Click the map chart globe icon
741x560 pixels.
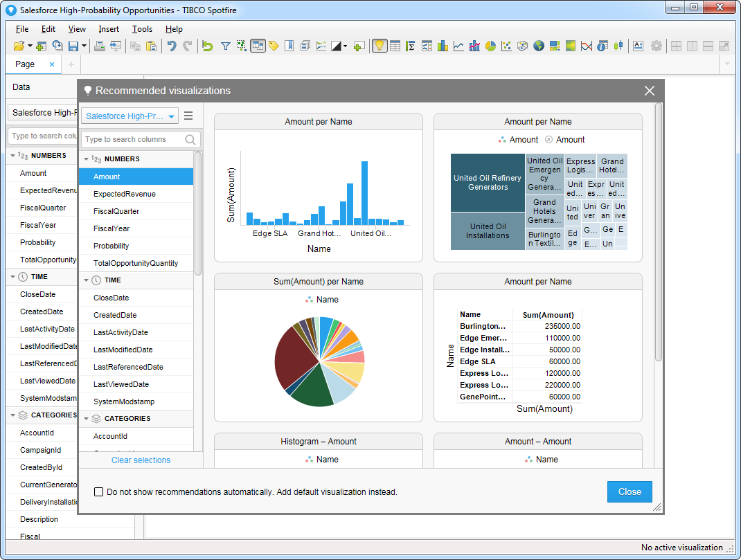click(538, 46)
